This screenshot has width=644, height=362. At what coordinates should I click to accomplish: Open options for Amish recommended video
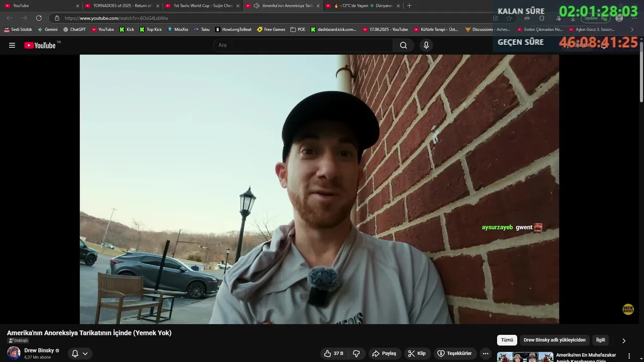(x=629, y=356)
